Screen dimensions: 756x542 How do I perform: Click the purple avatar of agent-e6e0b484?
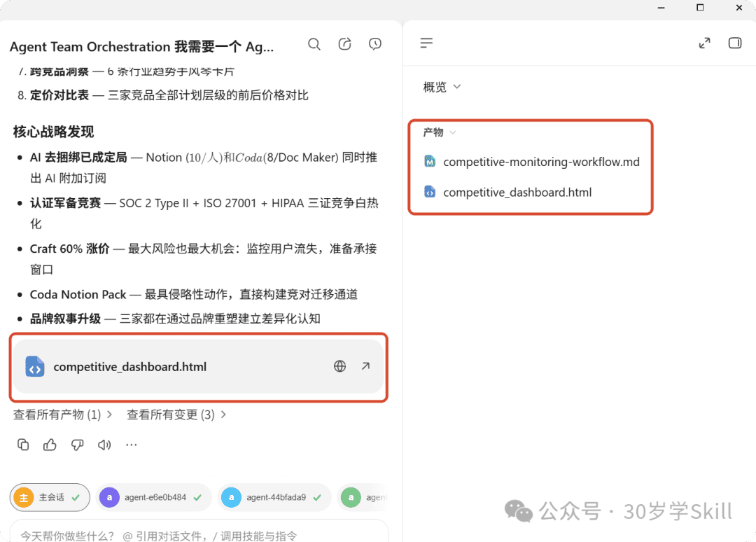(109, 497)
